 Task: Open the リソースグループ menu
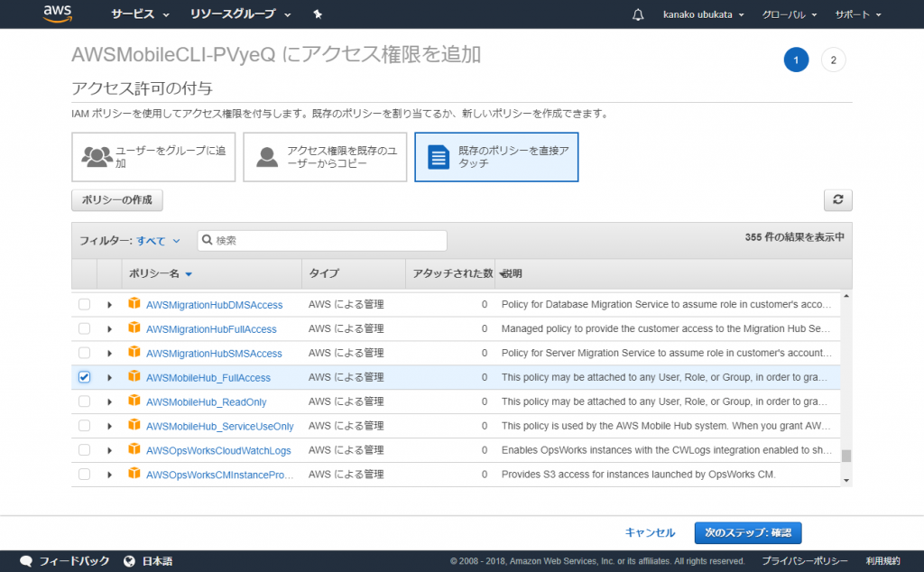pos(240,14)
